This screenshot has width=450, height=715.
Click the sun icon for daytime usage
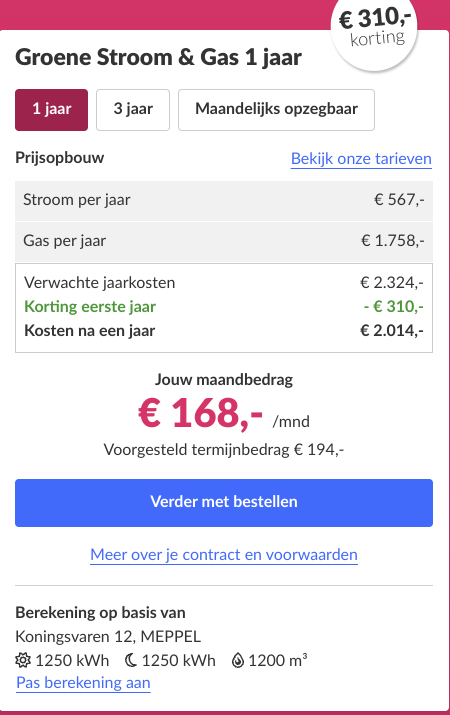tap(23, 660)
